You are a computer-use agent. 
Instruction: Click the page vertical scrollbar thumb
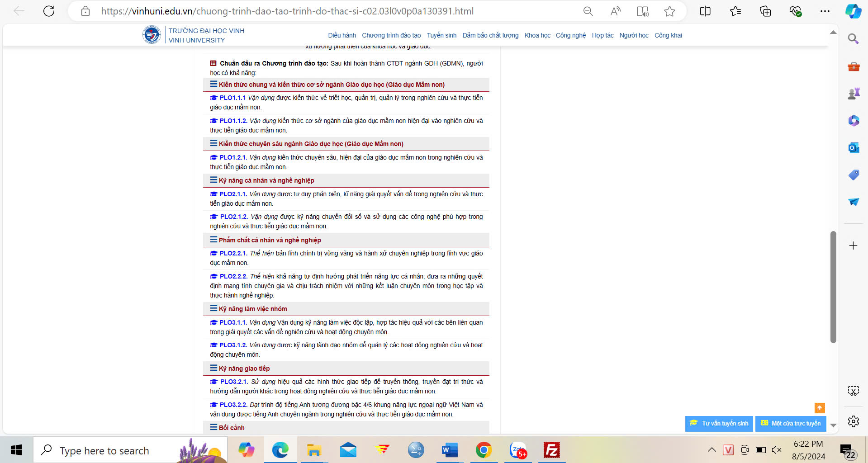(833, 287)
